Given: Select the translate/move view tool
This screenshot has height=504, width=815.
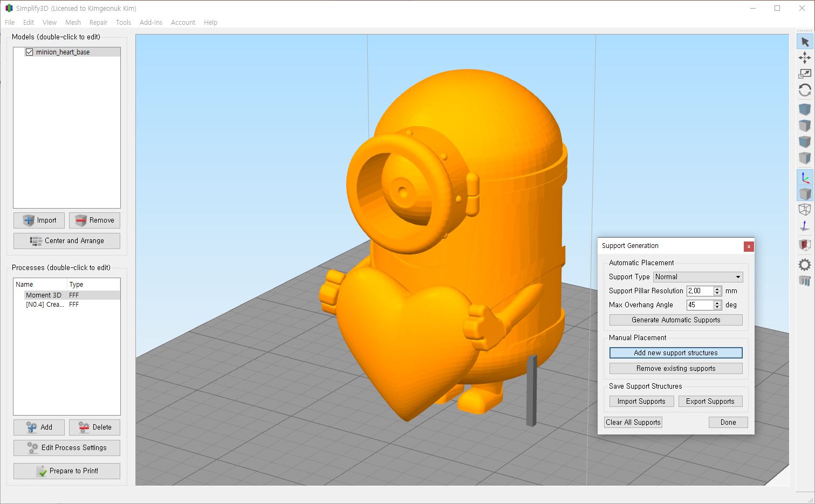Looking at the screenshot, I should [805, 58].
